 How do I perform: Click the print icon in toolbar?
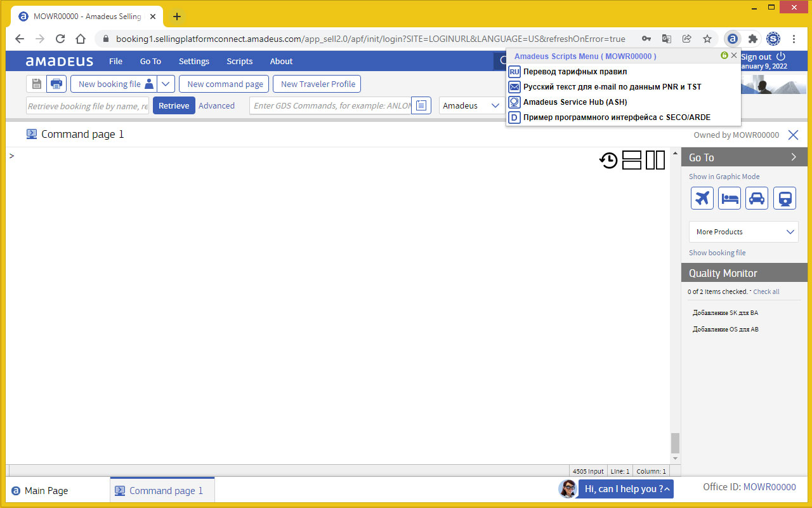coord(56,84)
